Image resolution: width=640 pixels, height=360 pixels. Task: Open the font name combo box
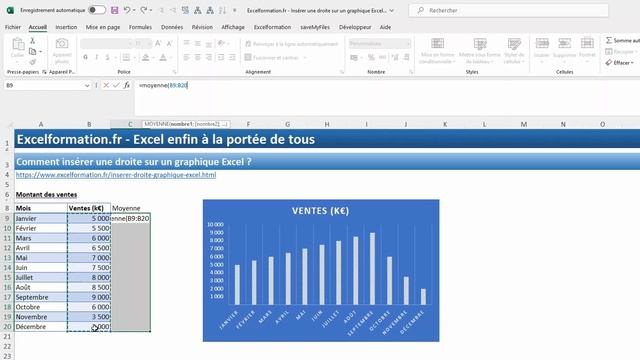[x=107, y=43]
